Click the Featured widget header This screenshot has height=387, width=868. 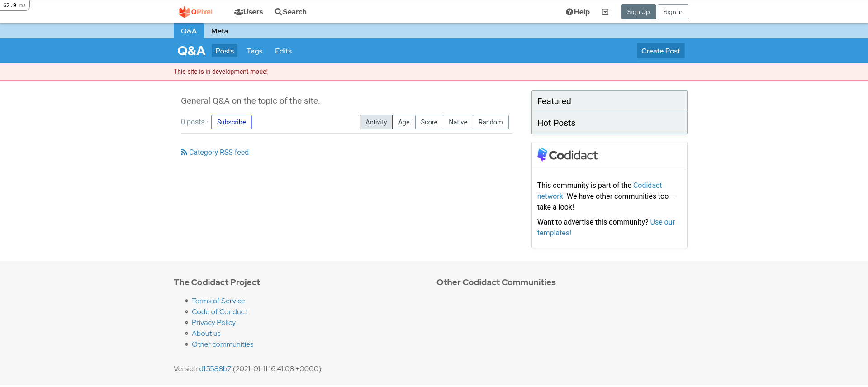(609, 101)
